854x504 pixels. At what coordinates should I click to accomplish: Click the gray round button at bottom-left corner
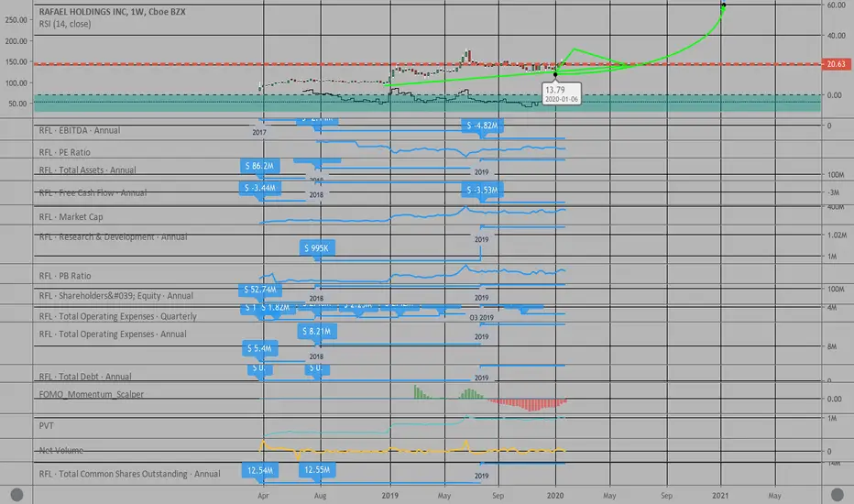[x=16, y=494]
